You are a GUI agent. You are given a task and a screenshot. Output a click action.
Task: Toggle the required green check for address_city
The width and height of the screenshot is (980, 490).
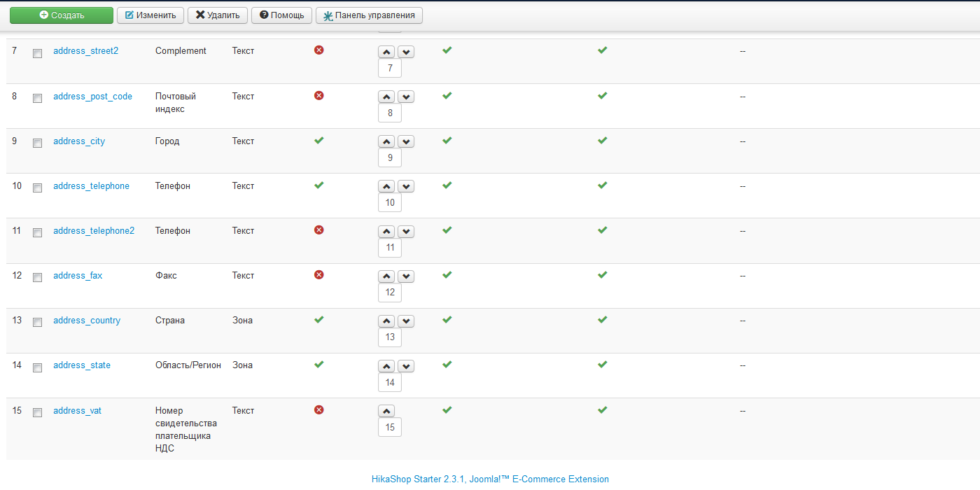[319, 140]
